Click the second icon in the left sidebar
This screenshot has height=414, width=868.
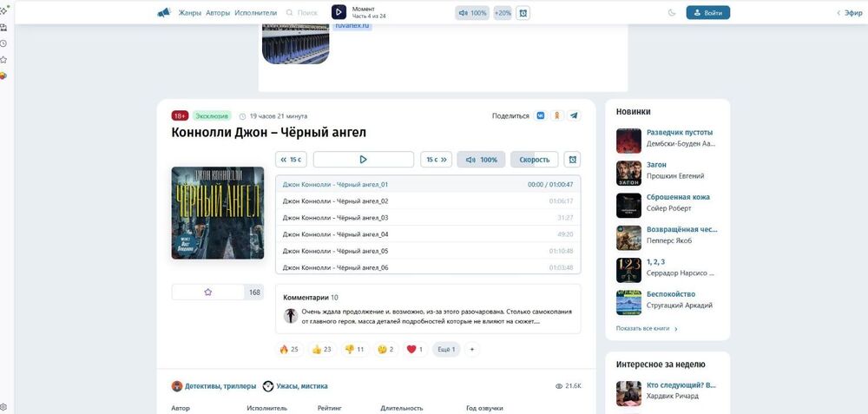(x=3, y=27)
